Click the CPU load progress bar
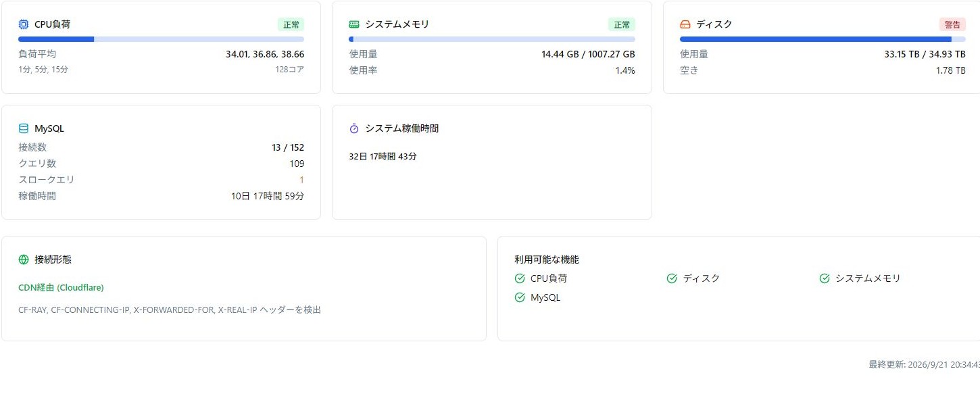The image size is (980, 419). (161, 39)
